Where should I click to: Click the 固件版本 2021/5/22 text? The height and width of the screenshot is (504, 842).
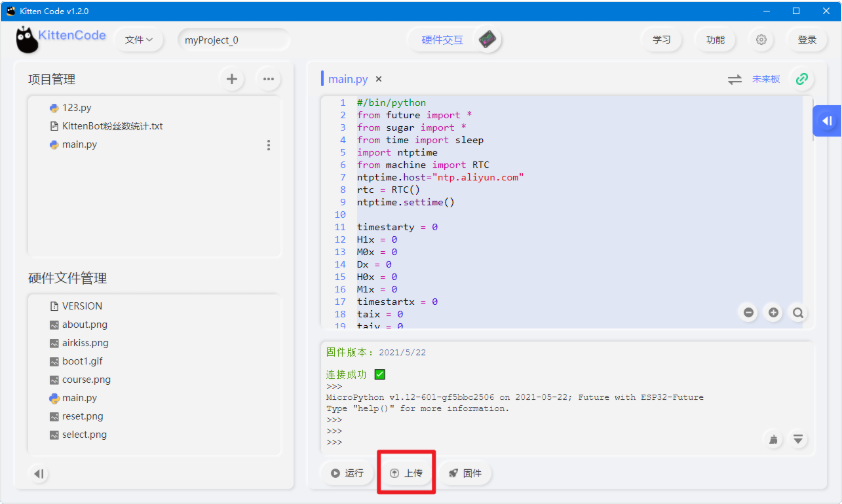(376, 352)
